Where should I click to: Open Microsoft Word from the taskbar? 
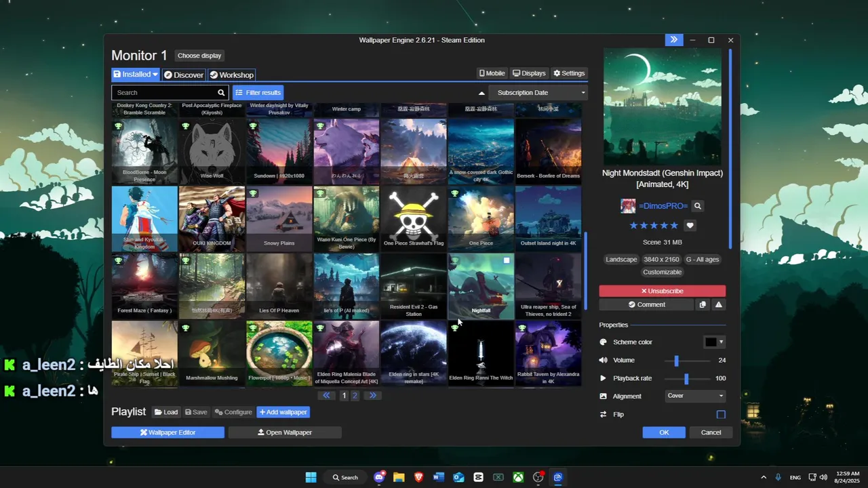(x=438, y=477)
